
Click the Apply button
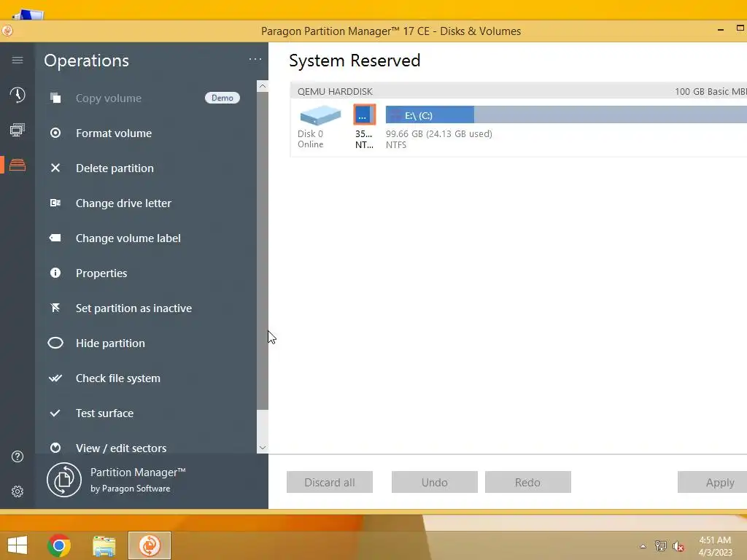pos(713,483)
